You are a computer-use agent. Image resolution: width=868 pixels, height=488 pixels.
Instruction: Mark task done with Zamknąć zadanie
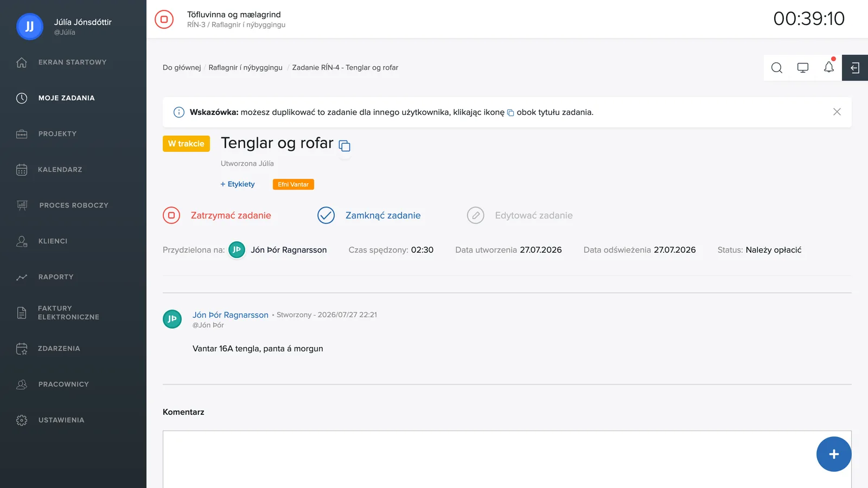[369, 215]
